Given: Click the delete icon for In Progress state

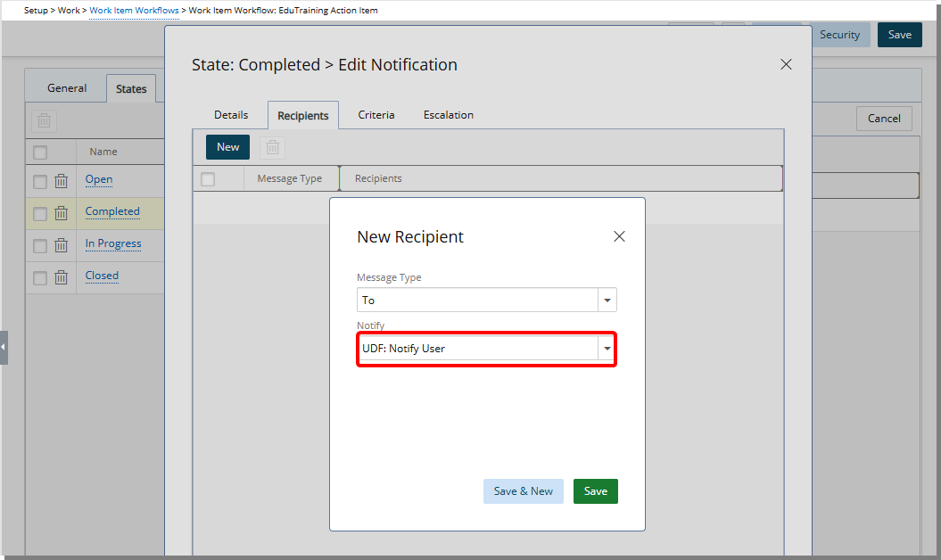Looking at the screenshot, I should click(60, 244).
